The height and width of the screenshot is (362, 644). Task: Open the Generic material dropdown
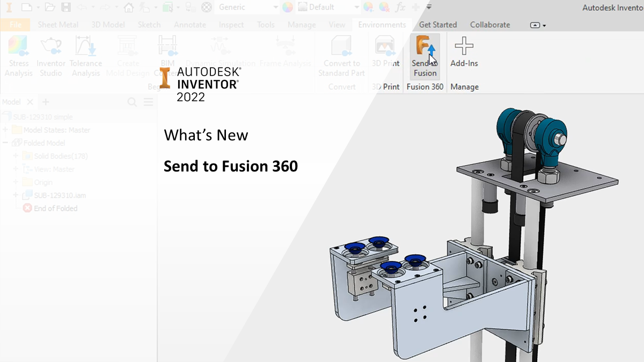click(x=275, y=8)
